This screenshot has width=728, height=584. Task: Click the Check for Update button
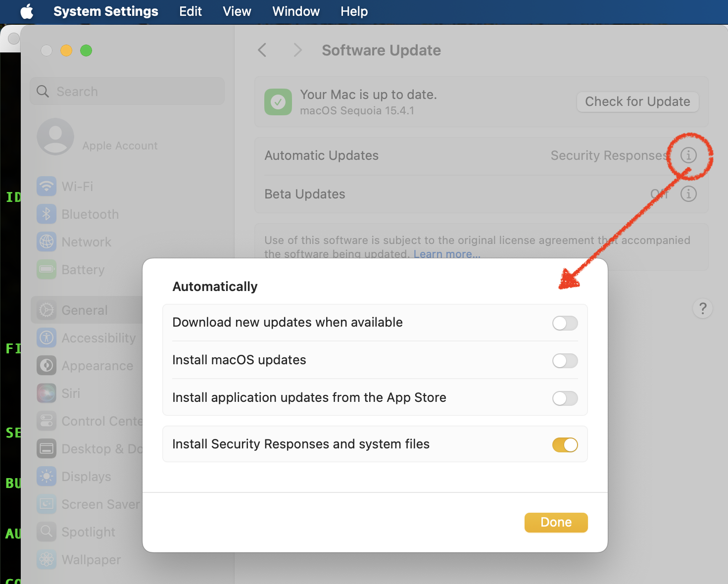[x=637, y=102]
